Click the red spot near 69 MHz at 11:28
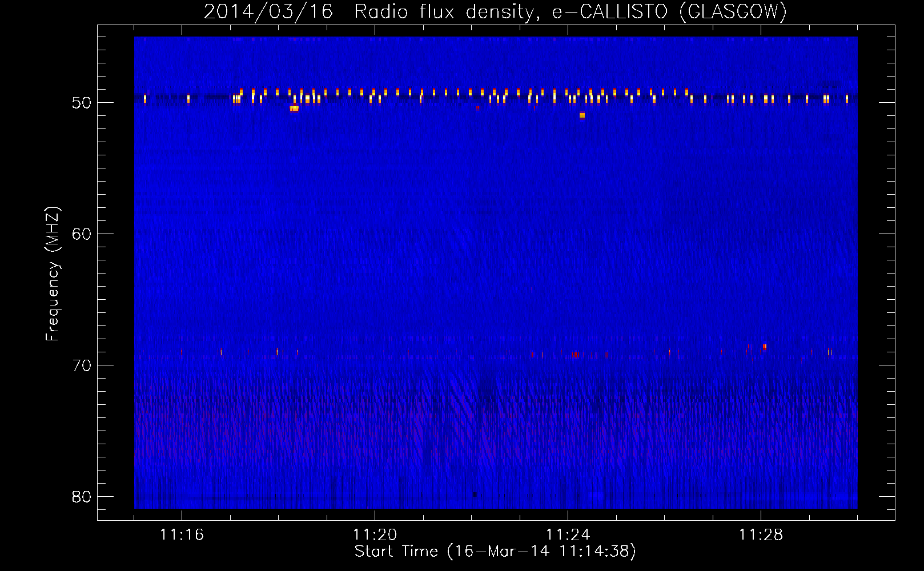Viewport: 924px width, 571px height. click(765, 347)
